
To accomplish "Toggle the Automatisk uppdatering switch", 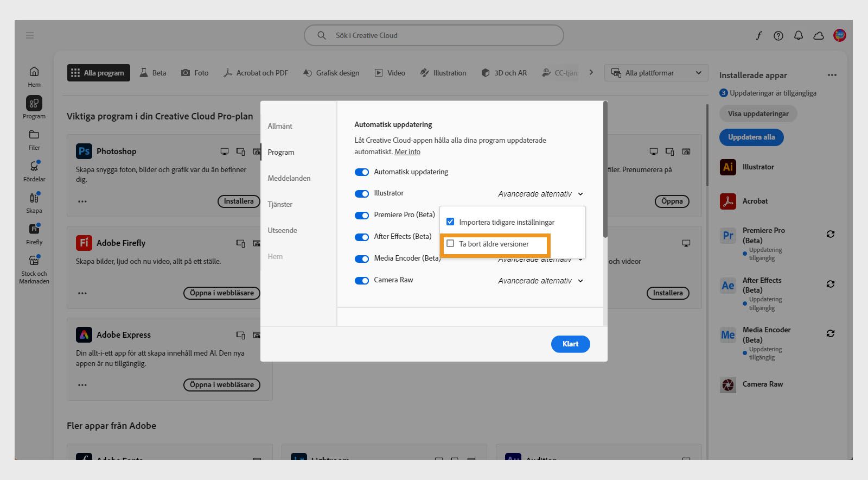I will click(x=362, y=172).
